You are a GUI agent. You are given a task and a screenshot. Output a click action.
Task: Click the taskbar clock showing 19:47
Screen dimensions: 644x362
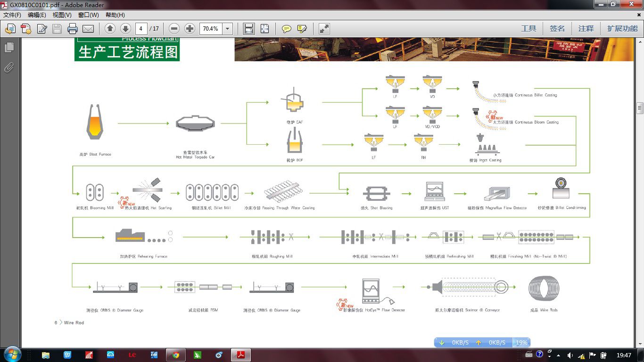pos(624,355)
